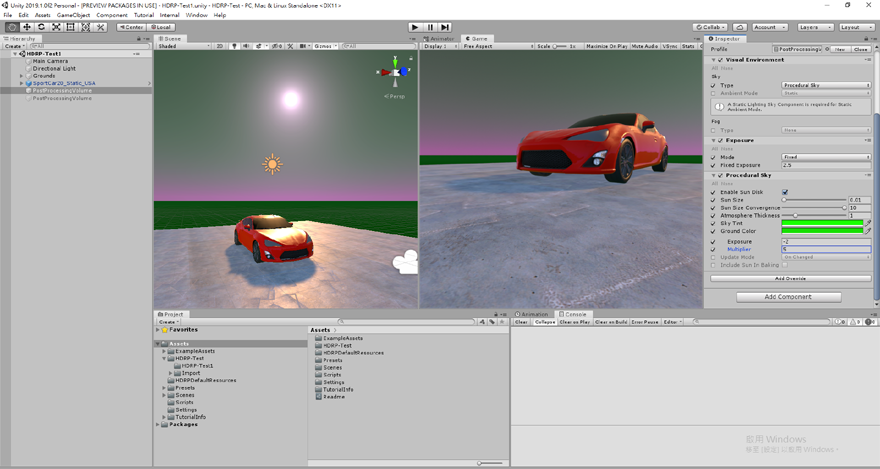Select the Hand tool in toolbar
Image resolution: width=880 pixels, height=469 pixels.
click(11, 27)
